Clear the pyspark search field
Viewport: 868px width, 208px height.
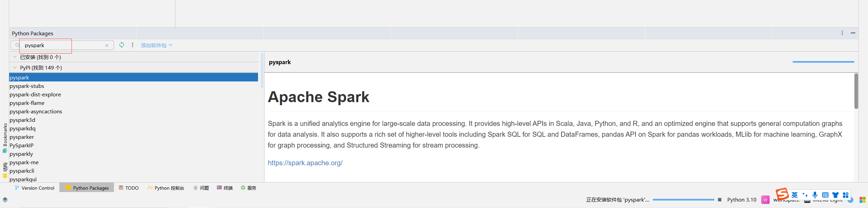coord(107,45)
